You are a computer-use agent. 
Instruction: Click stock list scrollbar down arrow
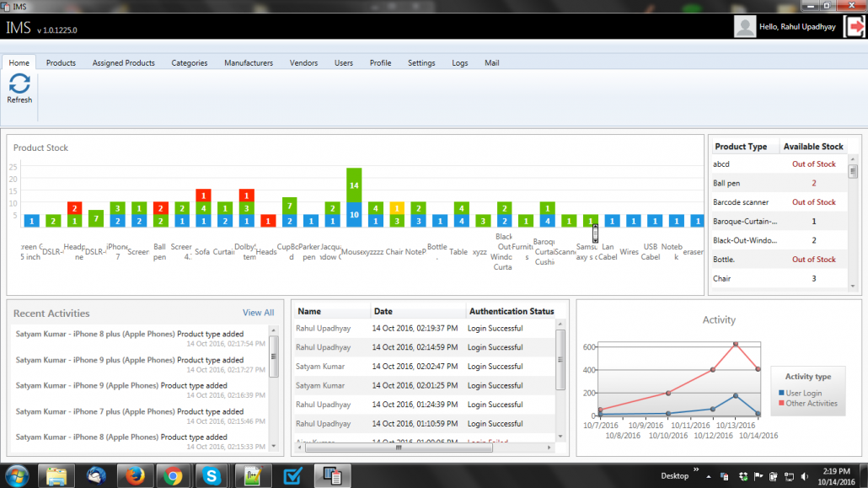[853, 287]
